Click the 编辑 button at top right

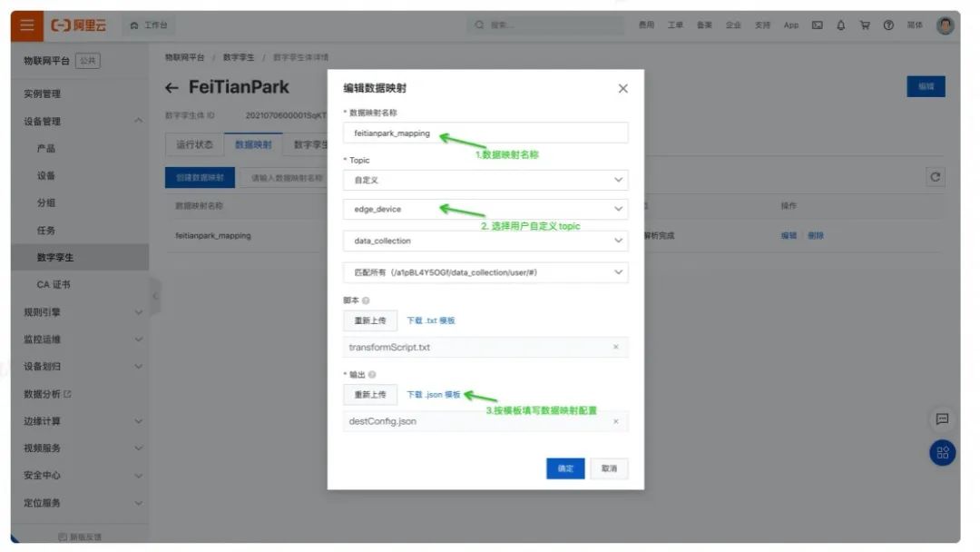tap(926, 86)
